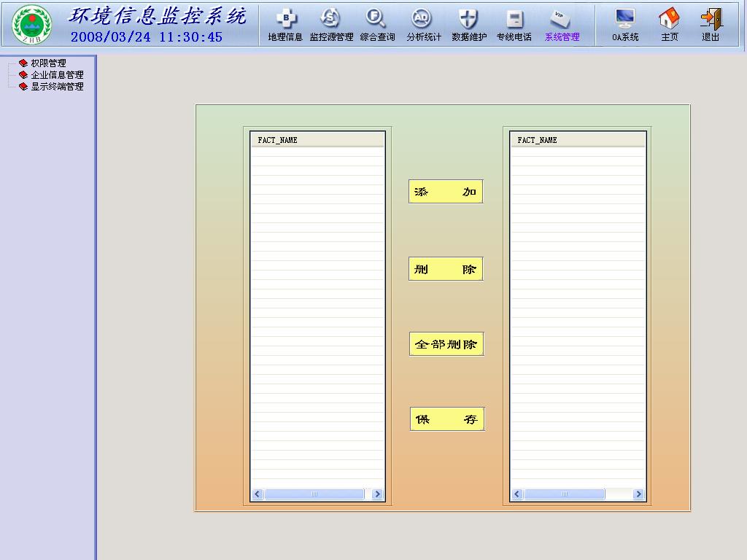Click right list's horizontal scrollbar left arrow
747x560 pixels.
[x=517, y=494]
